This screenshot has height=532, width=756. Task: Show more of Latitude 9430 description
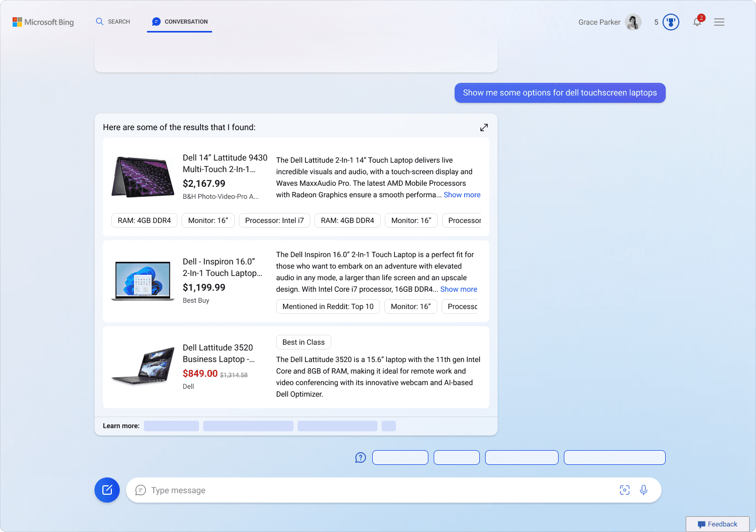coord(462,195)
